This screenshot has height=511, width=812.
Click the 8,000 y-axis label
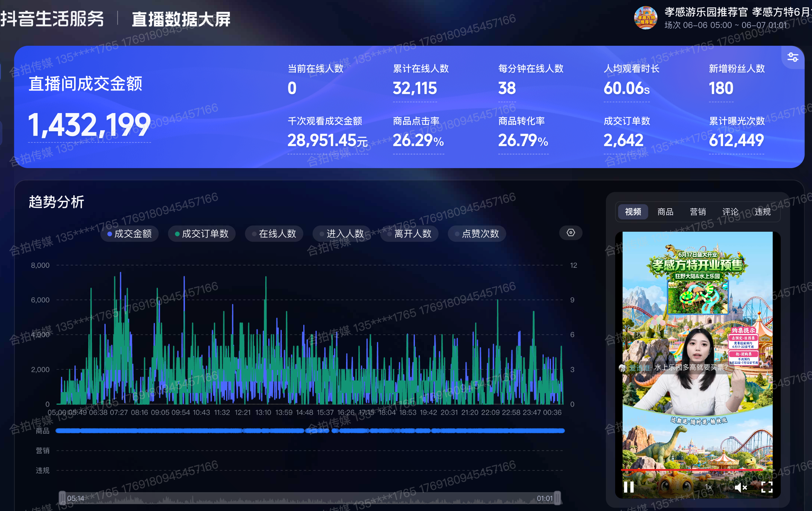[40, 265]
